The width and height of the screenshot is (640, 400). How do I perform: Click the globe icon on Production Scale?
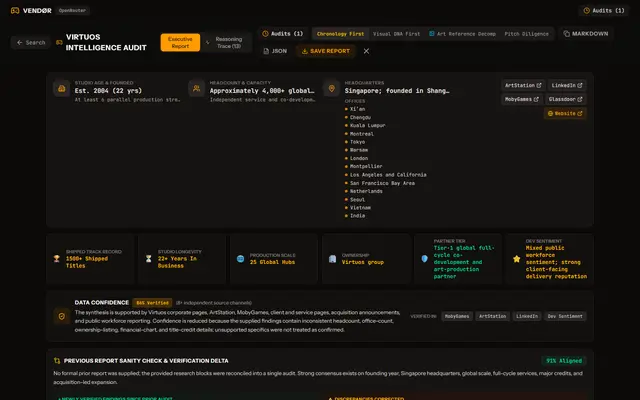click(240, 258)
